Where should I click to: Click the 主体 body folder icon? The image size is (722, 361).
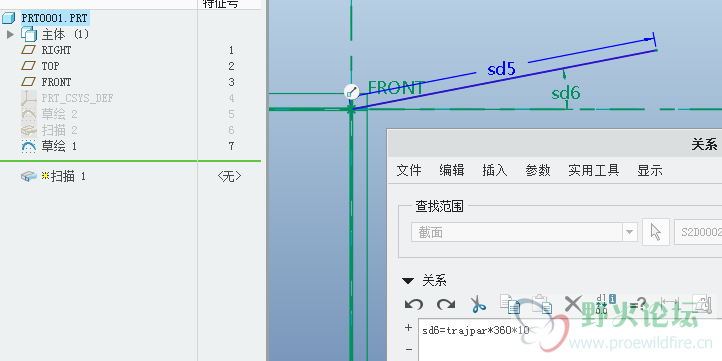point(29,34)
